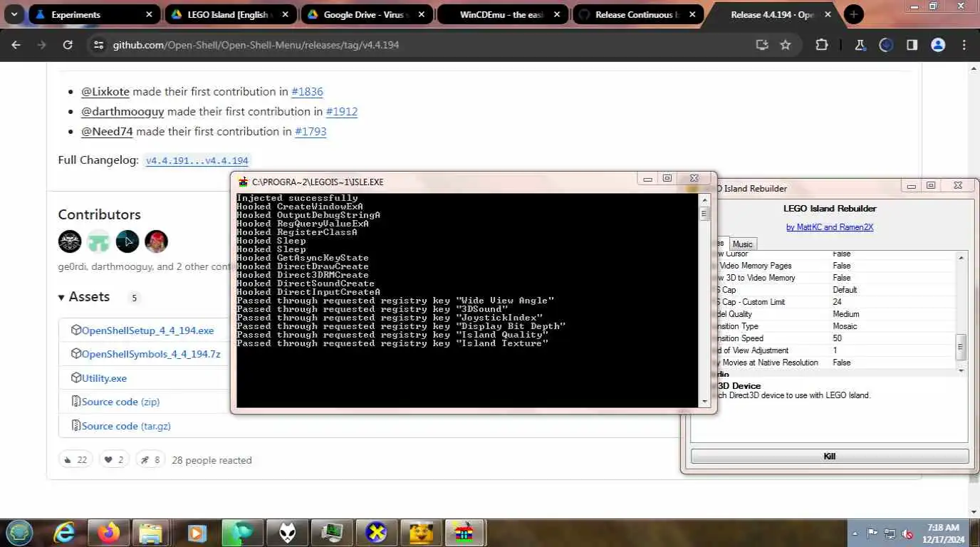Click console scrollbar down arrow
The image size is (980, 547).
[x=704, y=402]
